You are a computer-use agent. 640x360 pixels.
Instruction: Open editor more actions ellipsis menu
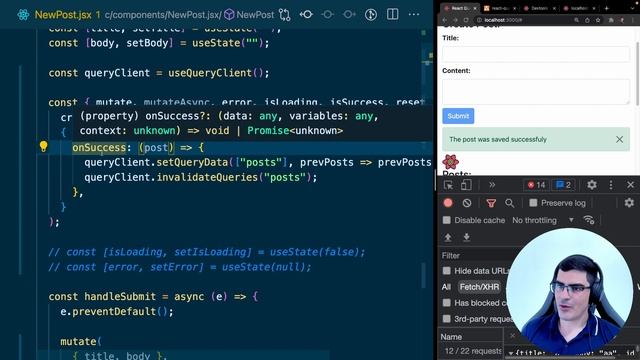(414, 14)
